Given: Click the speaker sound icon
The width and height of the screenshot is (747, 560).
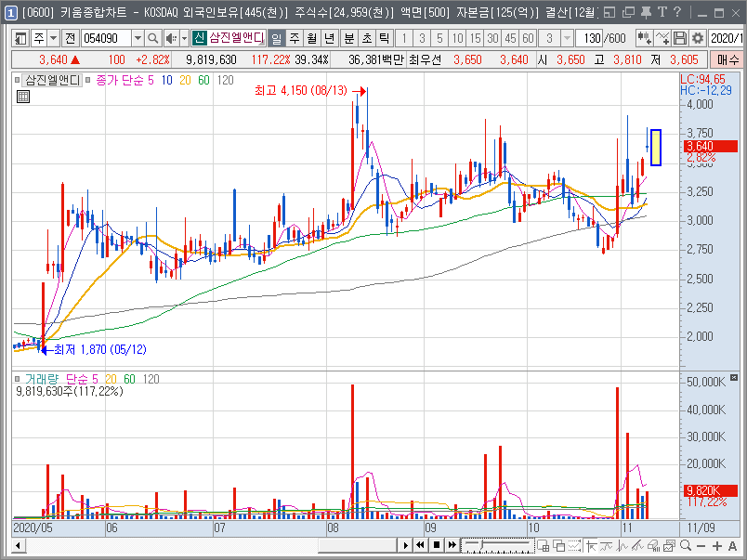Looking at the screenshot, I should [x=171, y=38].
